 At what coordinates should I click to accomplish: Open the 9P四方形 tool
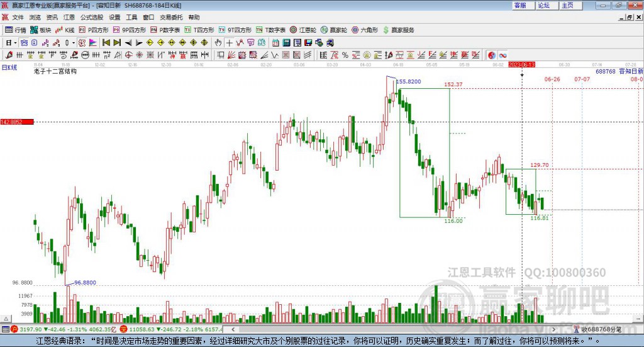tap(130, 30)
